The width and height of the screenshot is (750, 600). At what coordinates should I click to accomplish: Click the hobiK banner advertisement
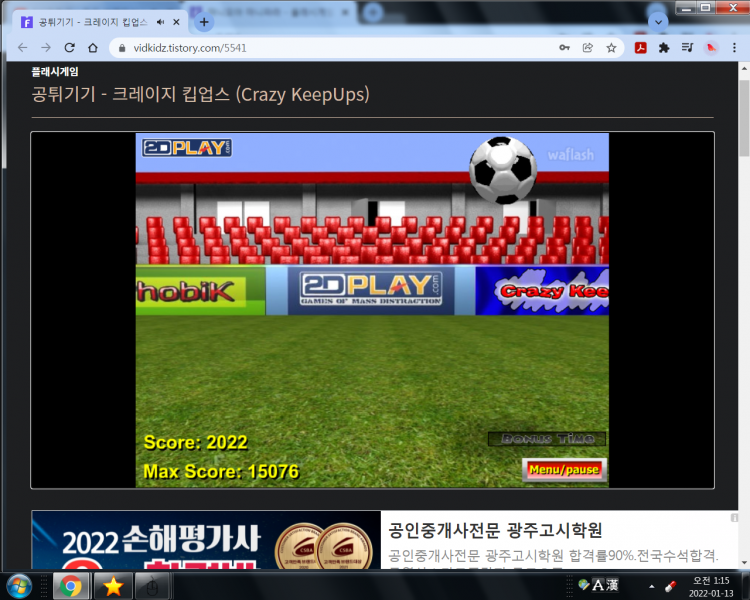click(x=200, y=291)
